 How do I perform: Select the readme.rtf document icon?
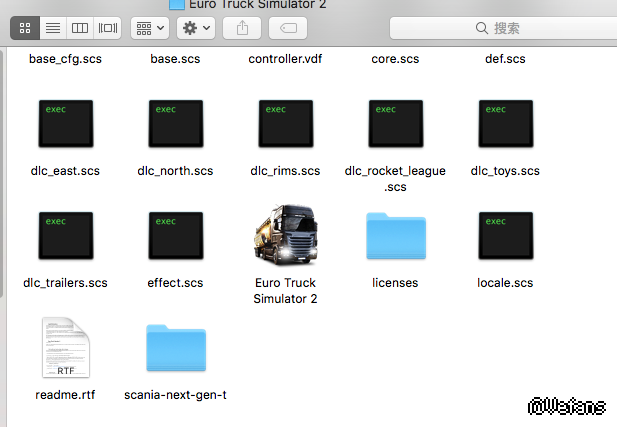click(x=65, y=349)
